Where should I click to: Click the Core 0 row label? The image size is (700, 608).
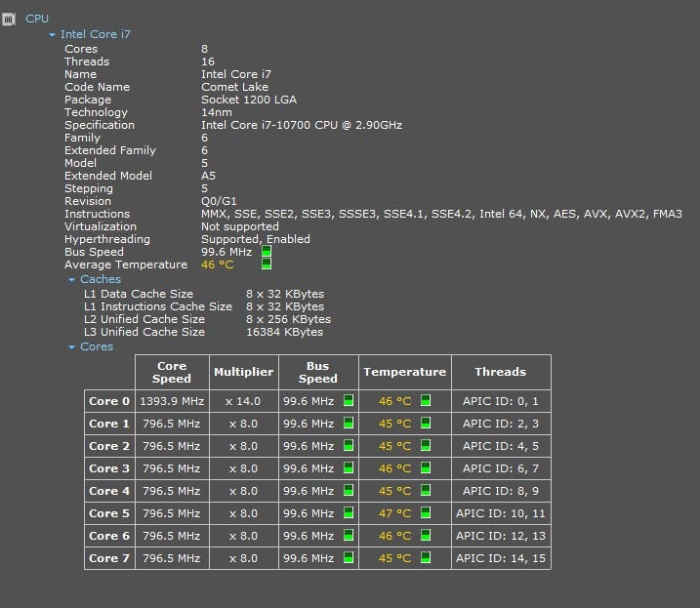(x=109, y=401)
